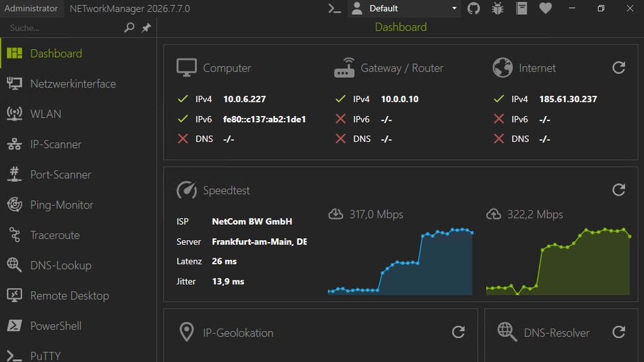This screenshot has height=362, width=644.
Task: Open the documentation book icon
Action: [522, 8]
